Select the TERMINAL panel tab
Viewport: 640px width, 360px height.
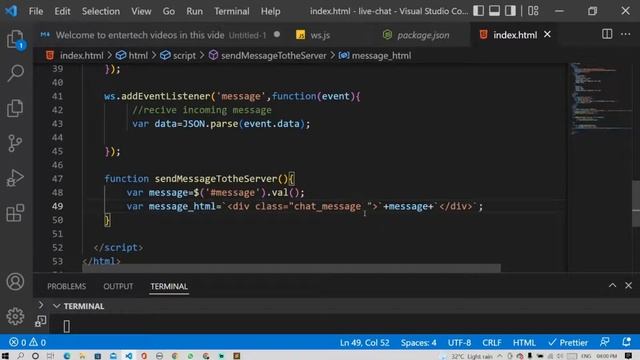[169, 286]
